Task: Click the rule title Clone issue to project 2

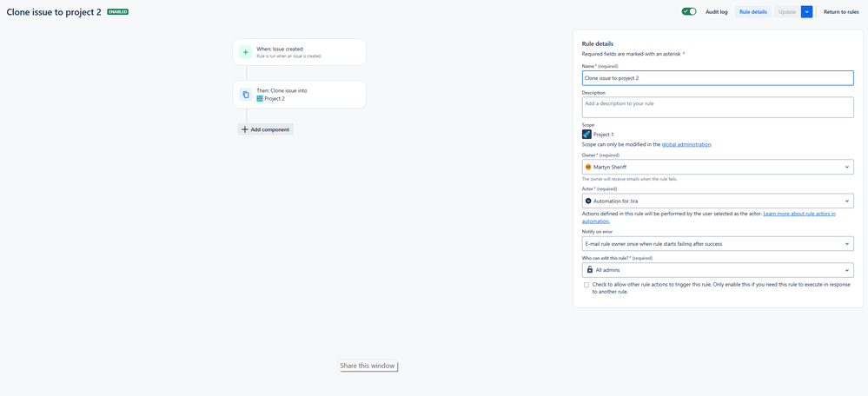Action: [54, 12]
